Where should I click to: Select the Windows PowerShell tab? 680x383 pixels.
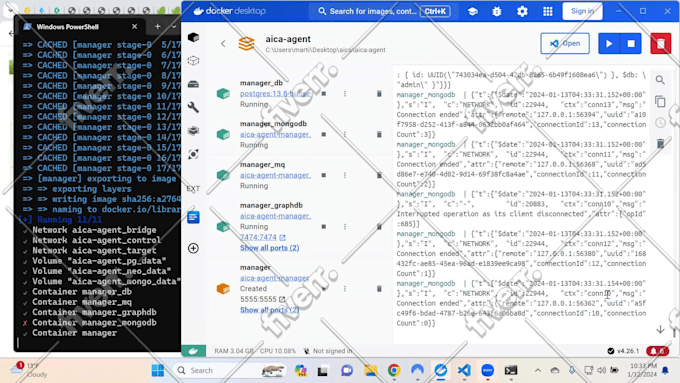tap(81, 26)
